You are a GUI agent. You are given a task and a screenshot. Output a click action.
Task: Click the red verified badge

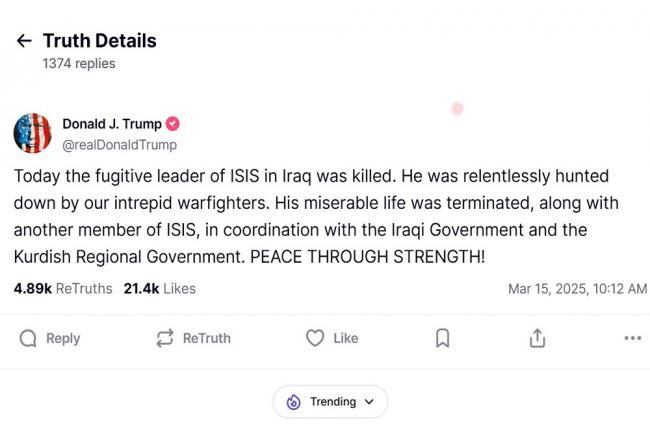(x=173, y=124)
